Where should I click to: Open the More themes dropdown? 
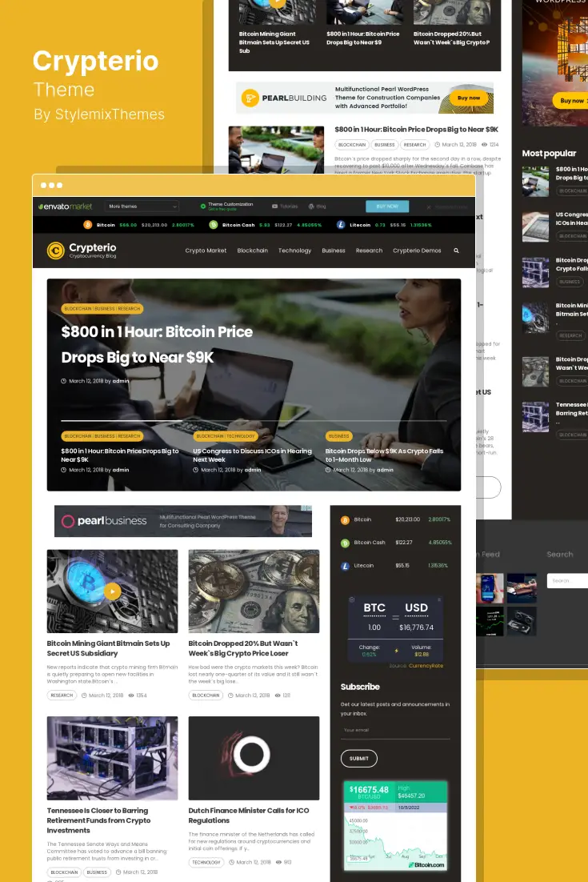coord(142,206)
